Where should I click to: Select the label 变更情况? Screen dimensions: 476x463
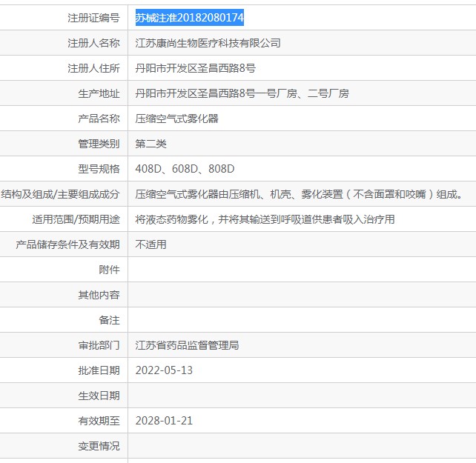pos(99,446)
